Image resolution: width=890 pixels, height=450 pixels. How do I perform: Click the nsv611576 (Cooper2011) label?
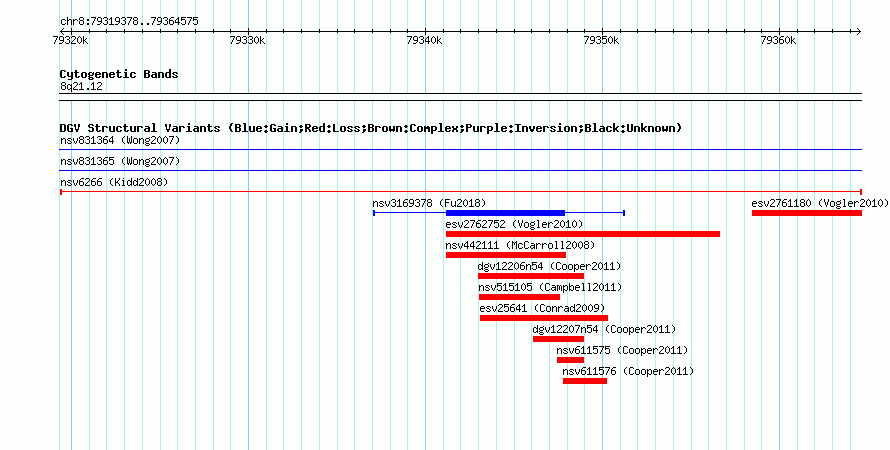628,371
